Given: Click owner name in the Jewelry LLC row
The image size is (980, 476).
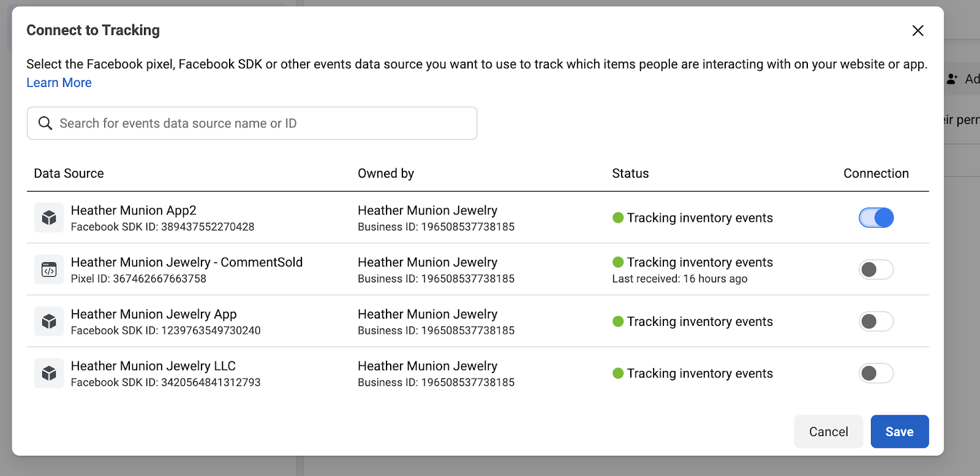Looking at the screenshot, I should (428, 366).
